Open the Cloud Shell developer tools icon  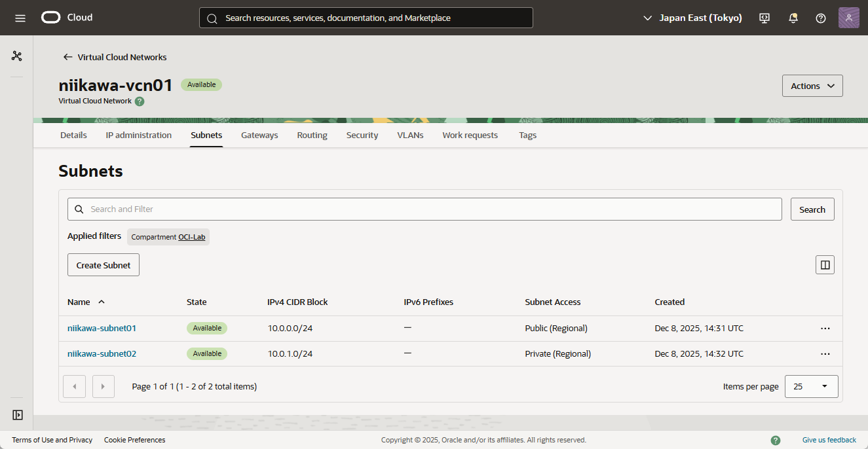coord(764,18)
